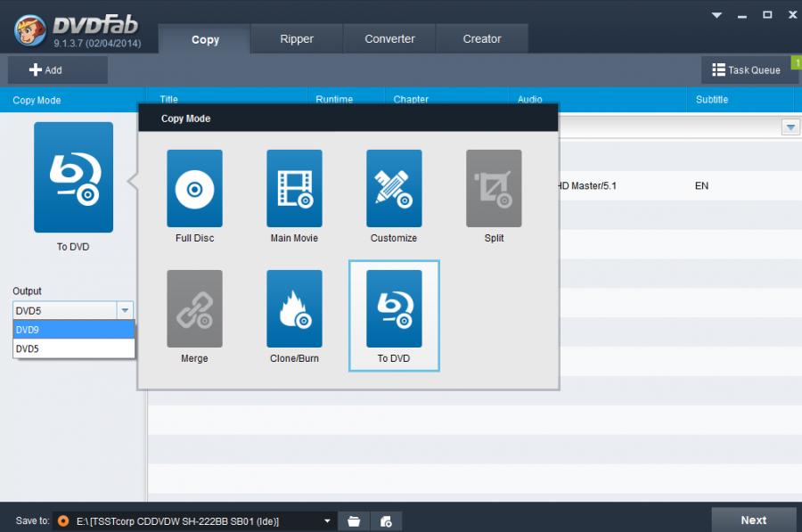This screenshot has height=532, width=802.
Task: Choose the Clone/Burn copy mode
Action: click(x=294, y=308)
